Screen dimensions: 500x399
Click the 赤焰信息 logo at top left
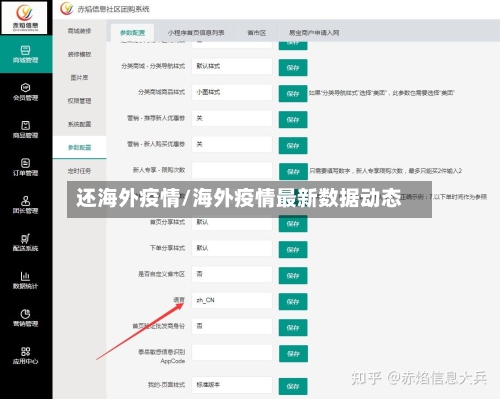point(24,17)
